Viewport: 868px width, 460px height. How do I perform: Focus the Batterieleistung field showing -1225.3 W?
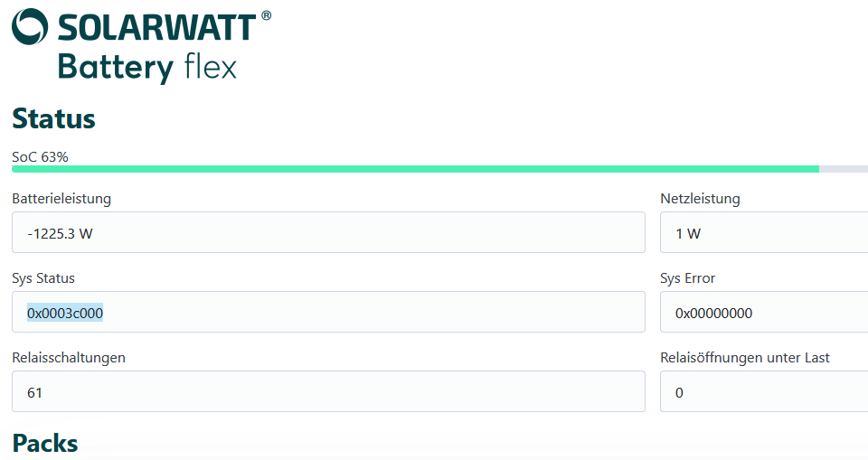point(328,233)
